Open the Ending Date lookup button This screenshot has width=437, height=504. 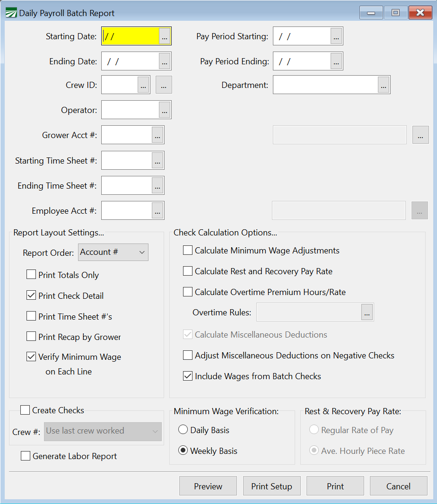[x=164, y=61]
